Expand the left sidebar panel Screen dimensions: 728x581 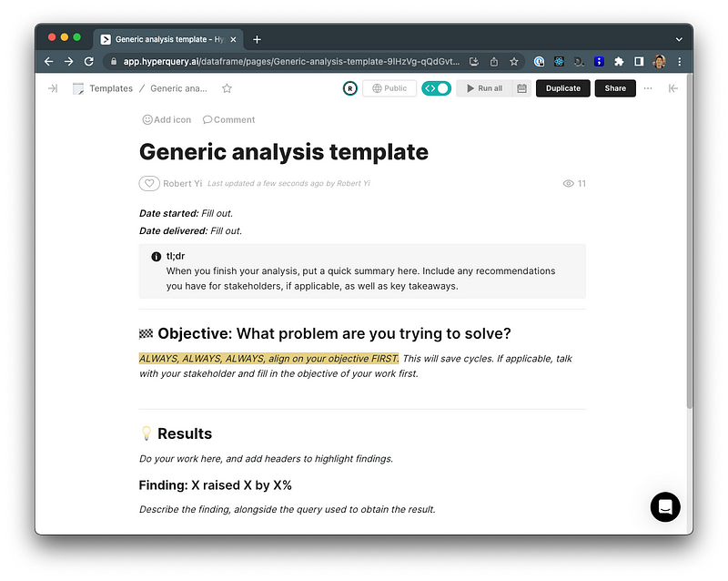pos(53,88)
